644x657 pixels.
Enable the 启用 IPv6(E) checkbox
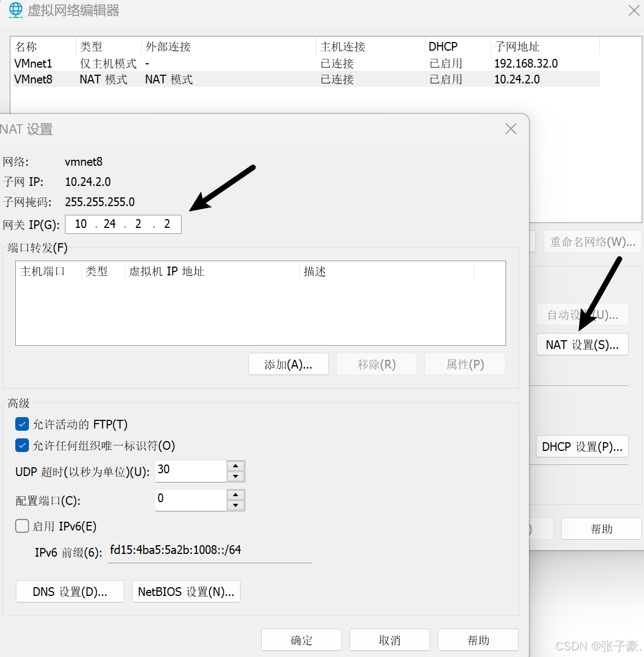(x=22, y=526)
